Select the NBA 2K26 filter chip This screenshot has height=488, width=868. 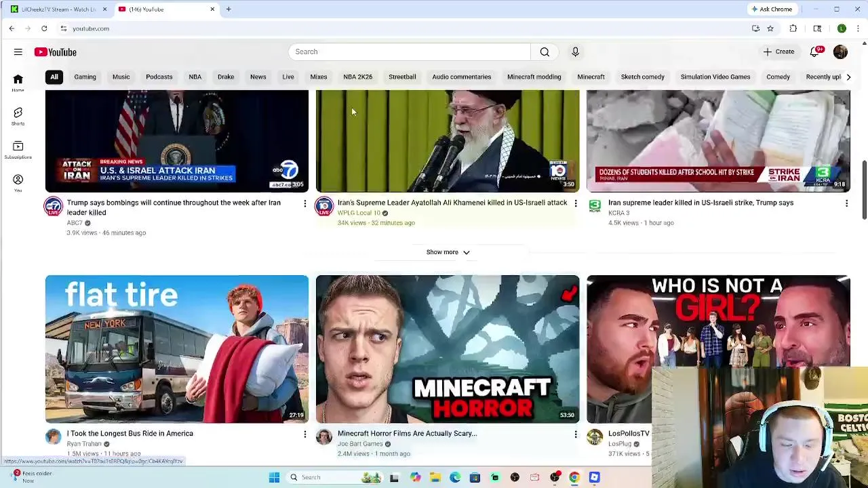point(357,77)
